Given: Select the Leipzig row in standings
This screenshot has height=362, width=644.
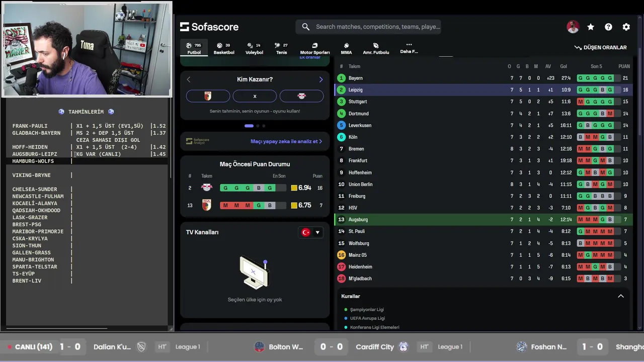Looking at the screenshot, I should (x=484, y=89).
